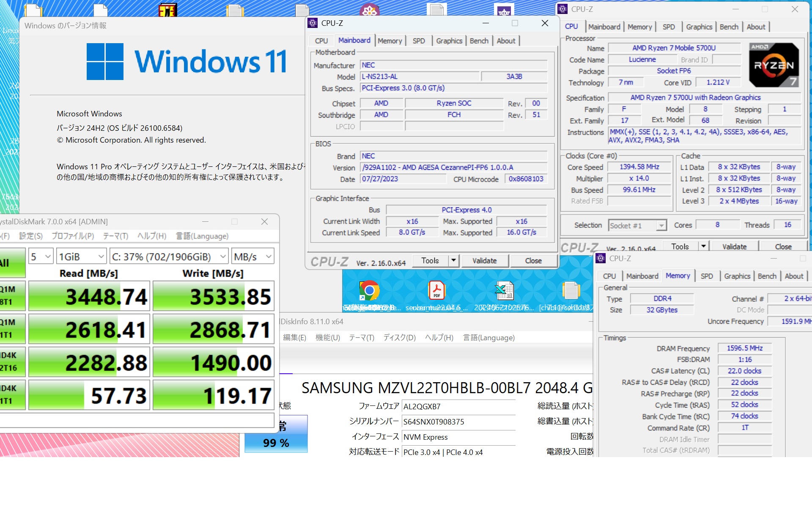Switch to the SPD tab in Mainboard window
The image size is (812, 532).
pos(419,41)
